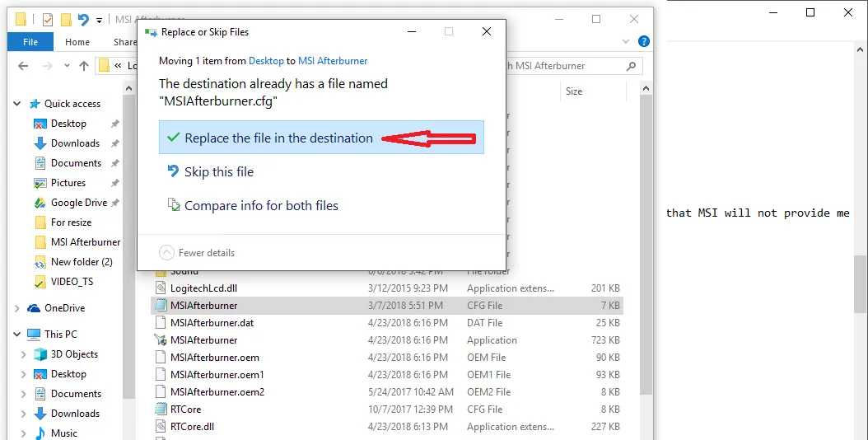Open the Desktop link in move dialog
868x440 pixels.
point(266,61)
